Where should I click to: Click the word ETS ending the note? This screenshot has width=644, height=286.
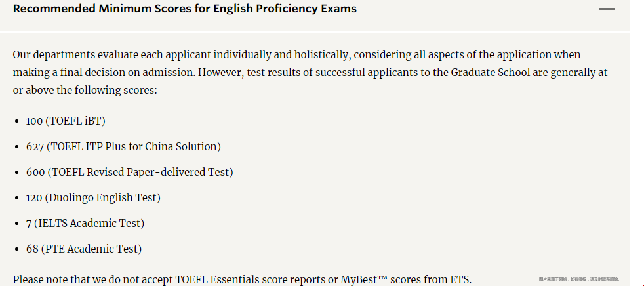click(460, 280)
